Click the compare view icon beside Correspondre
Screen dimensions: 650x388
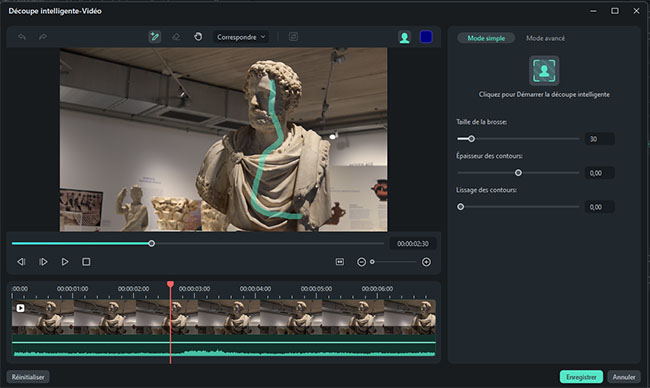(293, 37)
